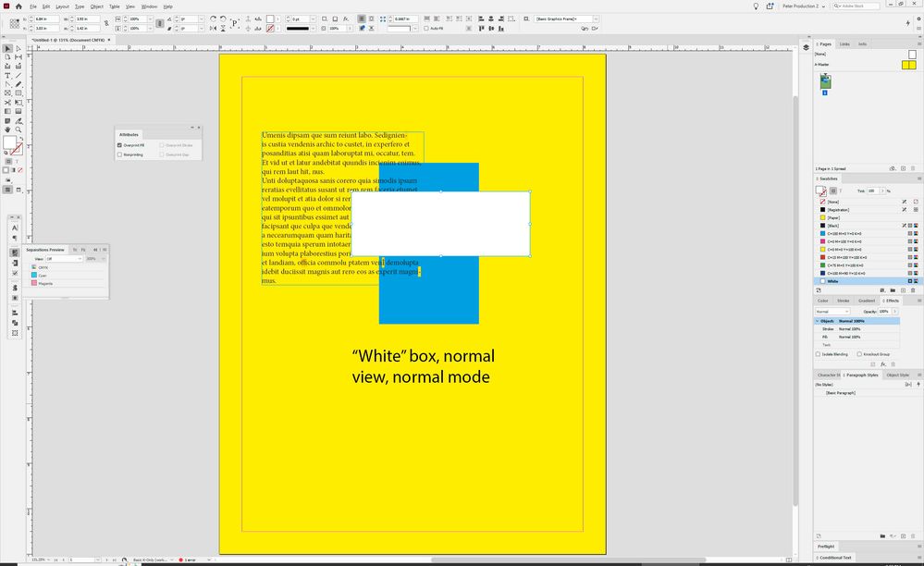The height and width of the screenshot is (566, 924).
Task: Click the page 1 thumbnail in Pages panel
Action: tap(825, 81)
